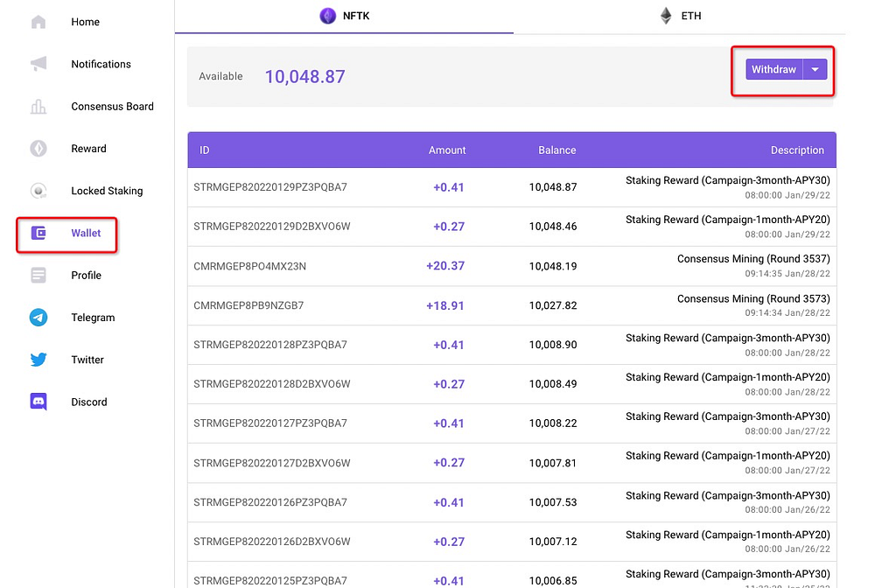Open Discord via its logo icon

click(38, 402)
